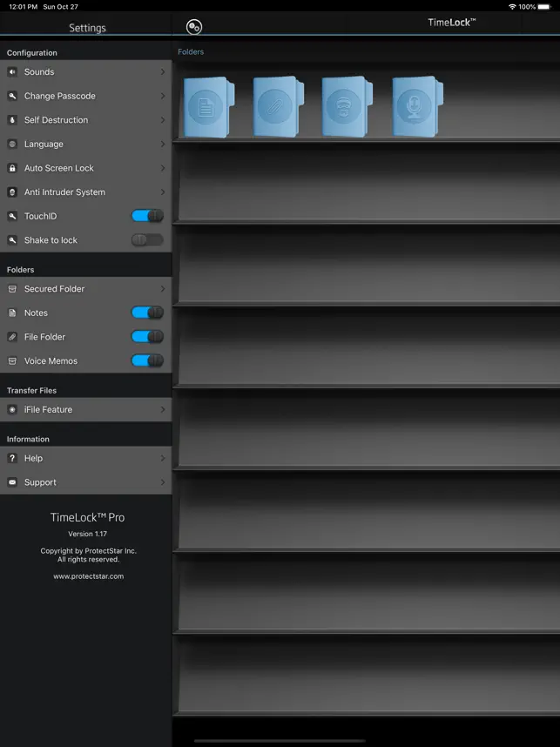Image resolution: width=560 pixels, height=747 pixels.
Task: Click the Transfer Files section header
Action: point(31,391)
